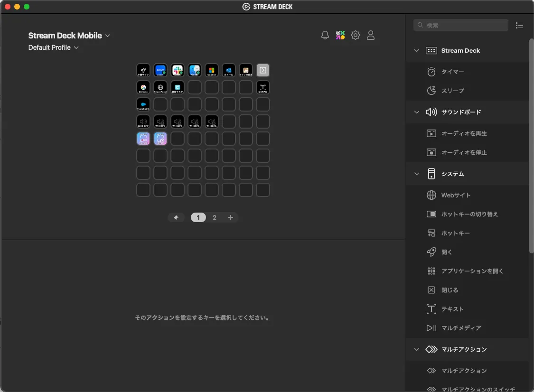Viewport: 534px width, 392px height.
Task: Click the 検索 search field
Action: 461,25
